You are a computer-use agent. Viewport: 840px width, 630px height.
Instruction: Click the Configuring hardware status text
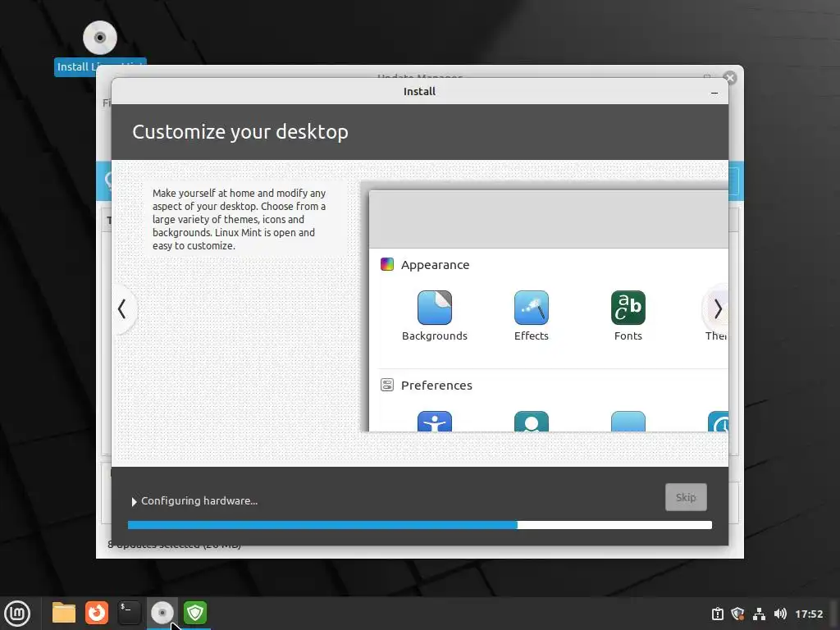[199, 501]
